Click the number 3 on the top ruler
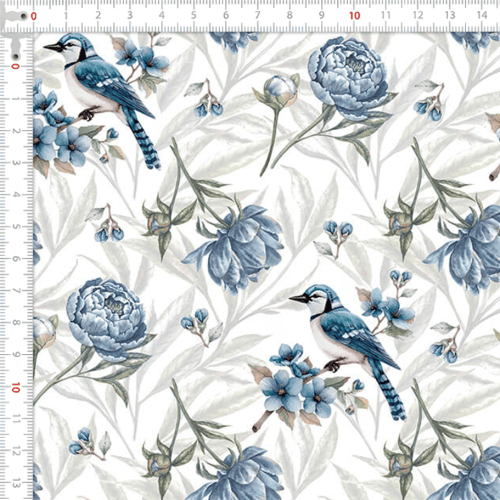The height and width of the screenshot is (500, 500). pyautogui.click(x=130, y=15)
